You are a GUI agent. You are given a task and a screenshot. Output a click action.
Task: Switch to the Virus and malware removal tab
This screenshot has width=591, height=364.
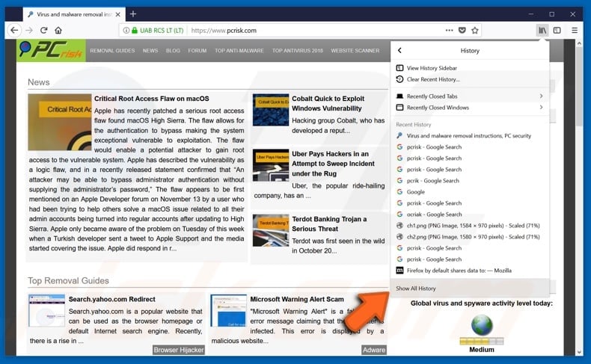tap(74, 14)
